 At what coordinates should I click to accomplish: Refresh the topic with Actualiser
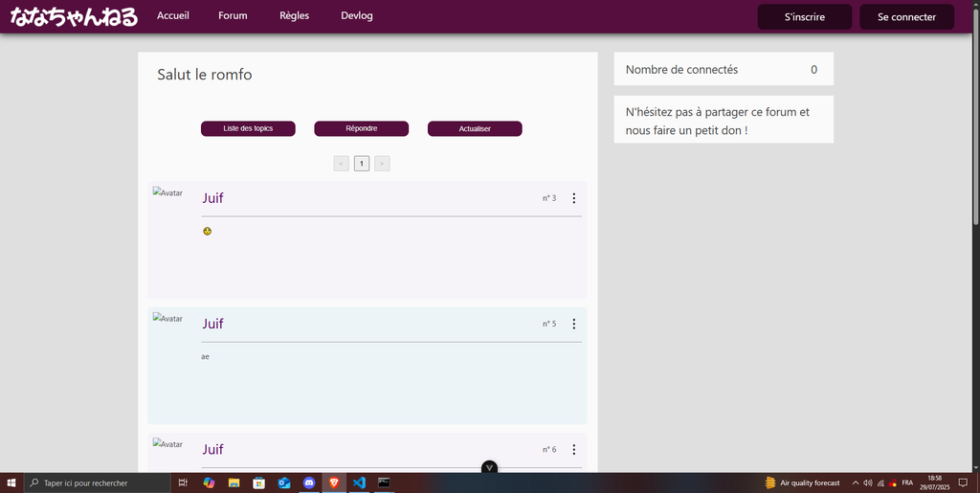coord(475,129)
